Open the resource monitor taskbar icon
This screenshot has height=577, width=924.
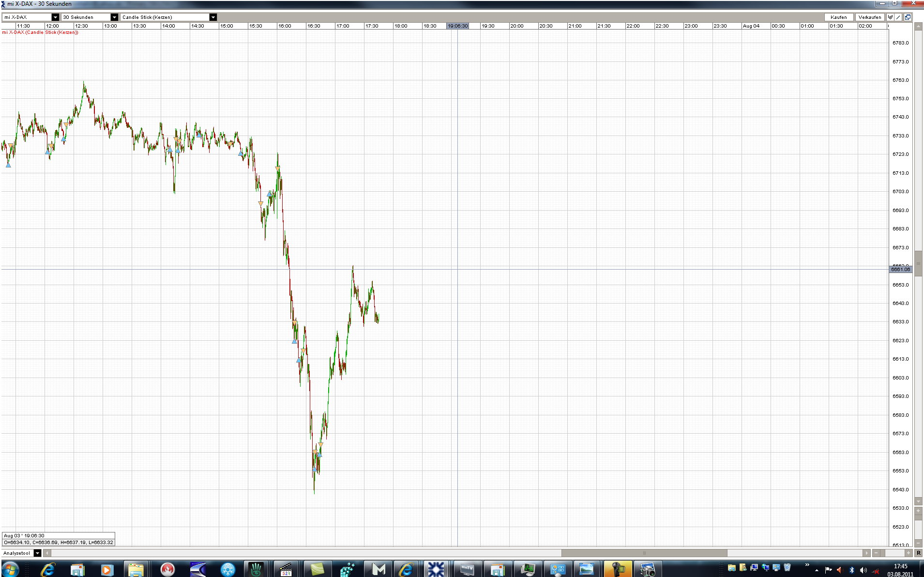click(527, 569)
